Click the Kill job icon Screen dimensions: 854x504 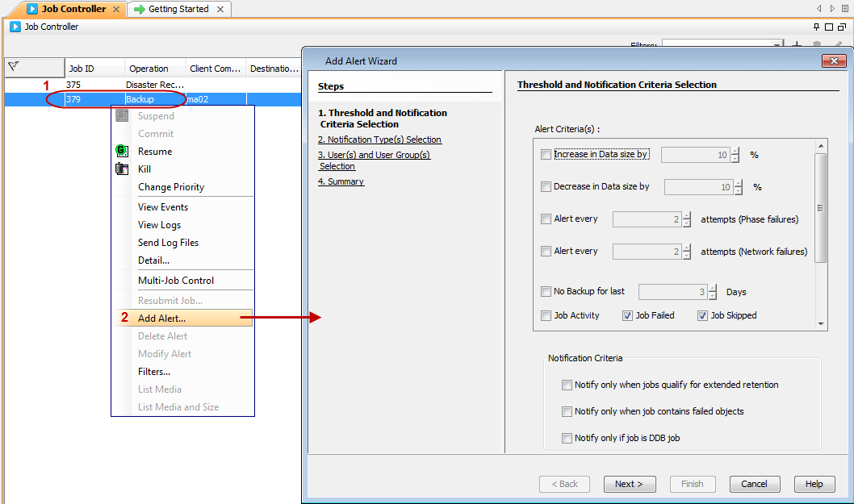click(x=122, y=169)
